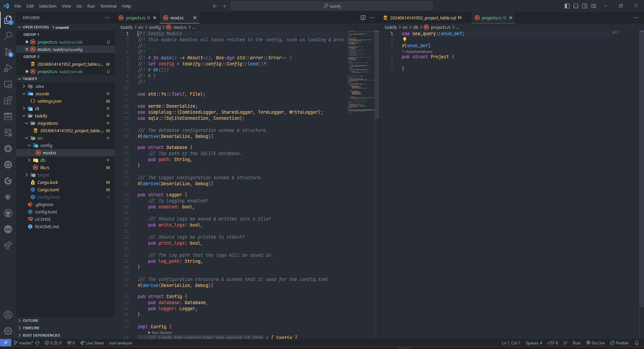
Task: Expand the OUTLINE section
Action: [x=30, y=320]
